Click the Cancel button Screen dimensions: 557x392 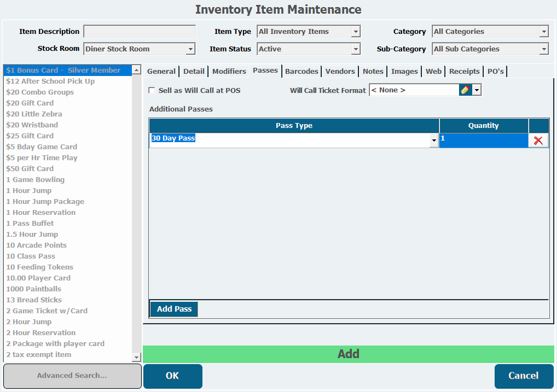524,376
